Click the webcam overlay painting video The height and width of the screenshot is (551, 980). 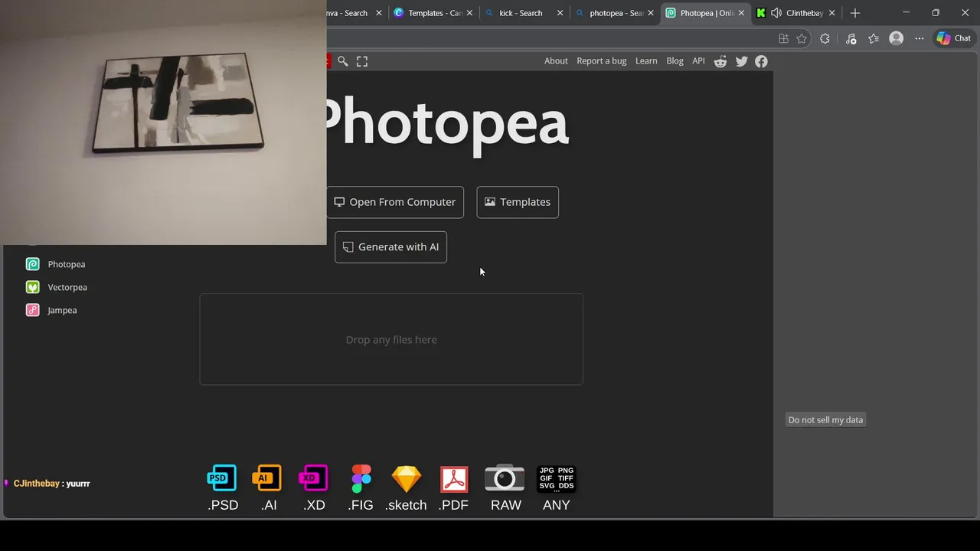pos(163,122)
